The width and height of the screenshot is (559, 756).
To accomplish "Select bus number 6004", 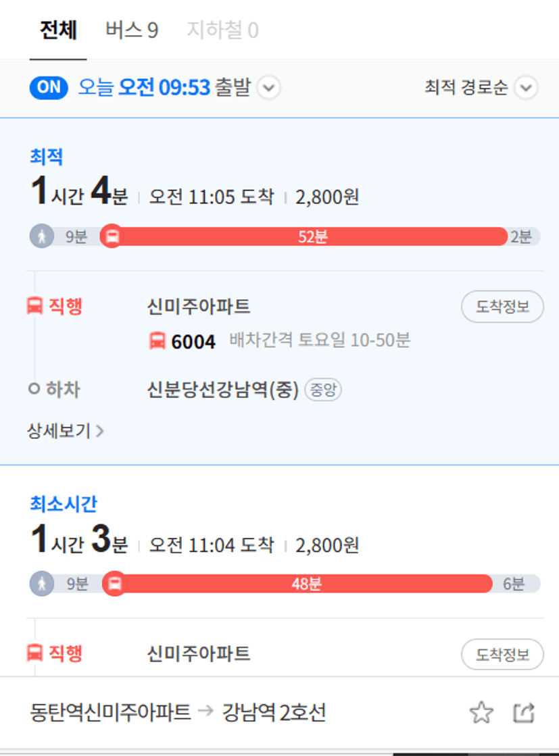I will [x=193, y=341].
